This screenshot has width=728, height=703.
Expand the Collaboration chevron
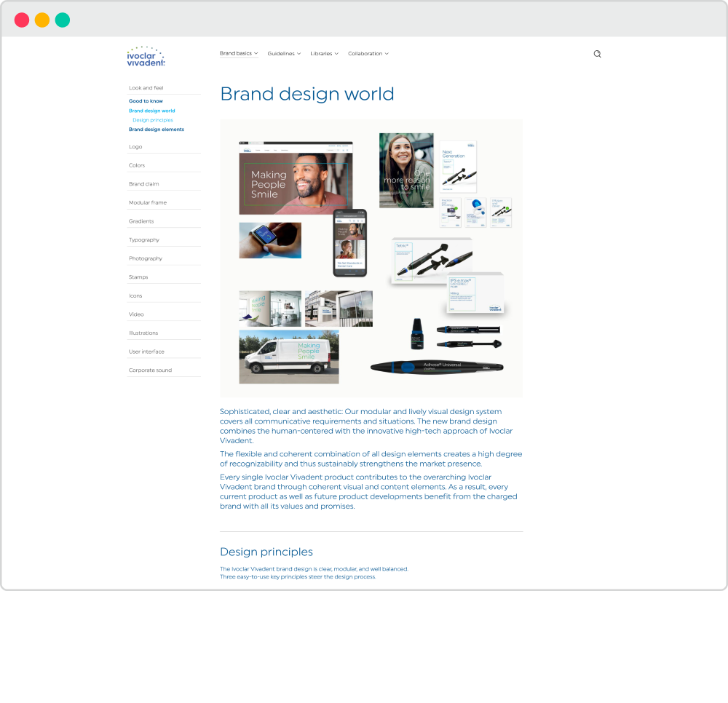tap(387, 53)
